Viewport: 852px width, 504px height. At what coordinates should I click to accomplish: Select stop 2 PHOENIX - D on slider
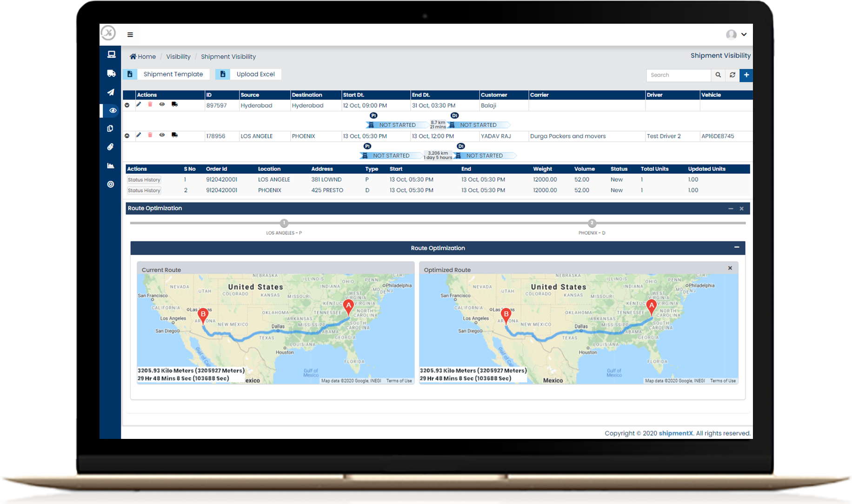point(592,223)
